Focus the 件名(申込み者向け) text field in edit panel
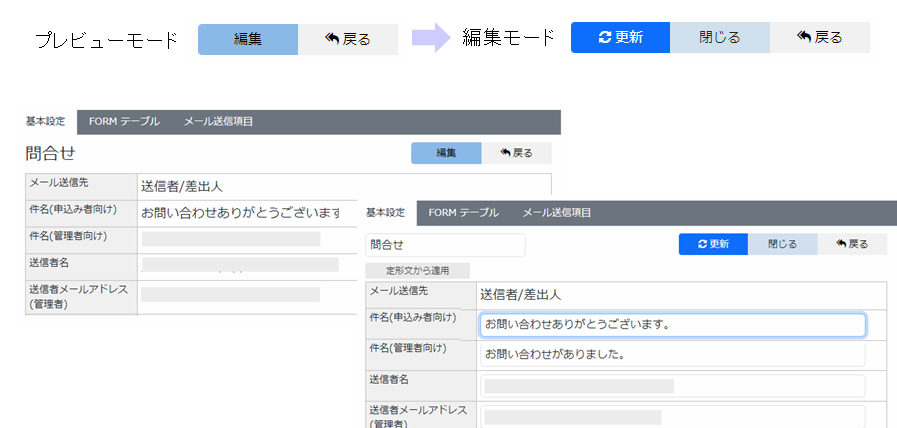This screenshot has width=897, height=428. (672, 325)
